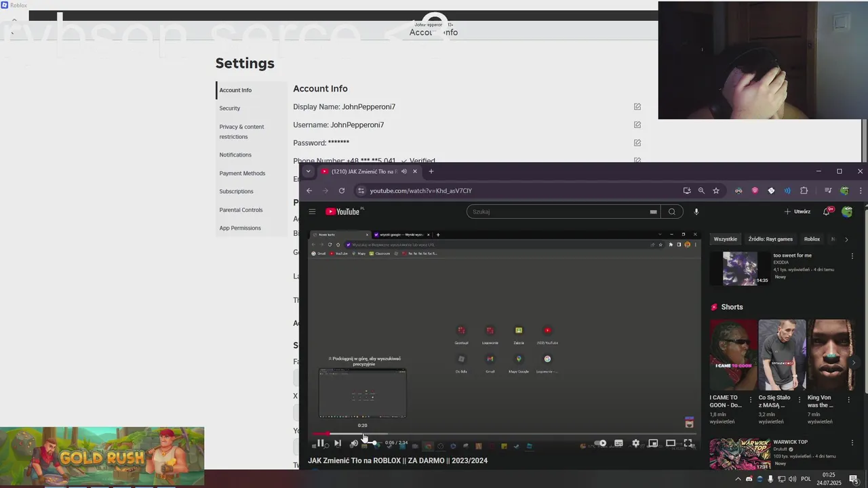The image size is (868, 488).
Task: Open a new Chrome tab
Action: (x=431, y=171)
